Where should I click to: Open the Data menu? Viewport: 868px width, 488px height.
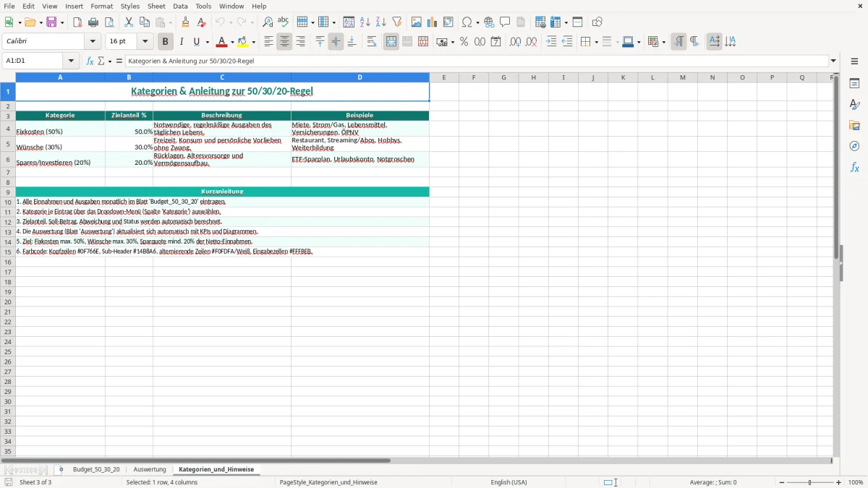180,6
